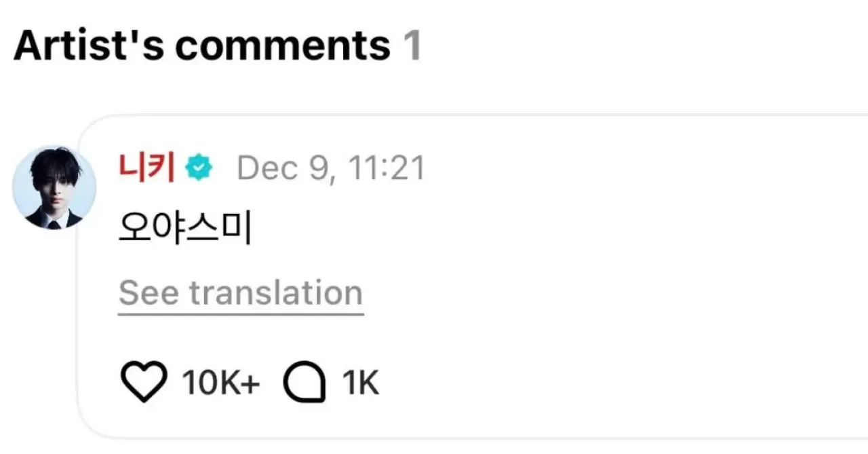Viewport: 868px width, 454px height.
Task: Tap the heart outline left of 10K+
Action: 144,383
